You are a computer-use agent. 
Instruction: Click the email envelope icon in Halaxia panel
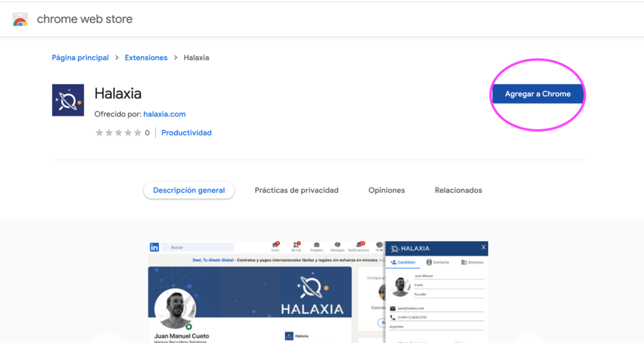click(392, 308)
